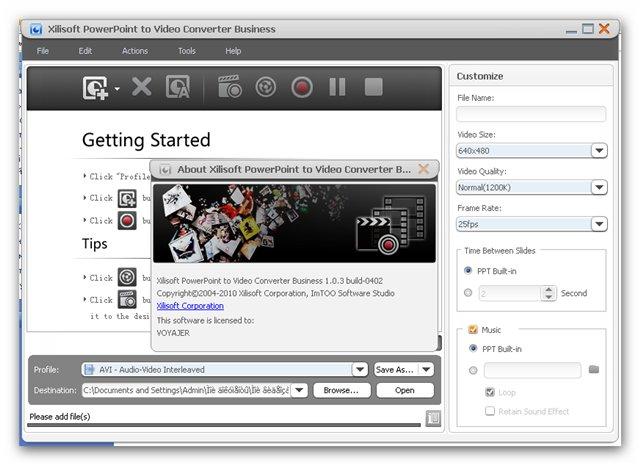The width and height of the screenshot is (640, 465).
Task: Expand the Profile dropdown arrow
Action: pos(360,369)
